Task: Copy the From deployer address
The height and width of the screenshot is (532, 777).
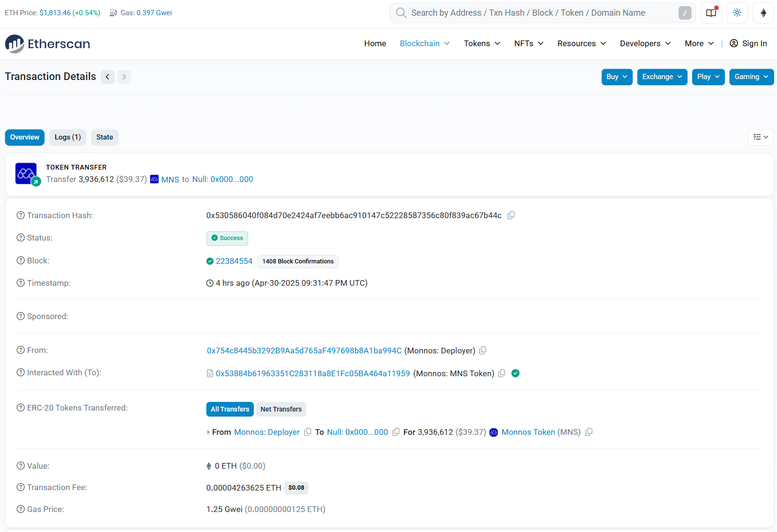Action: tap(483, 351)
